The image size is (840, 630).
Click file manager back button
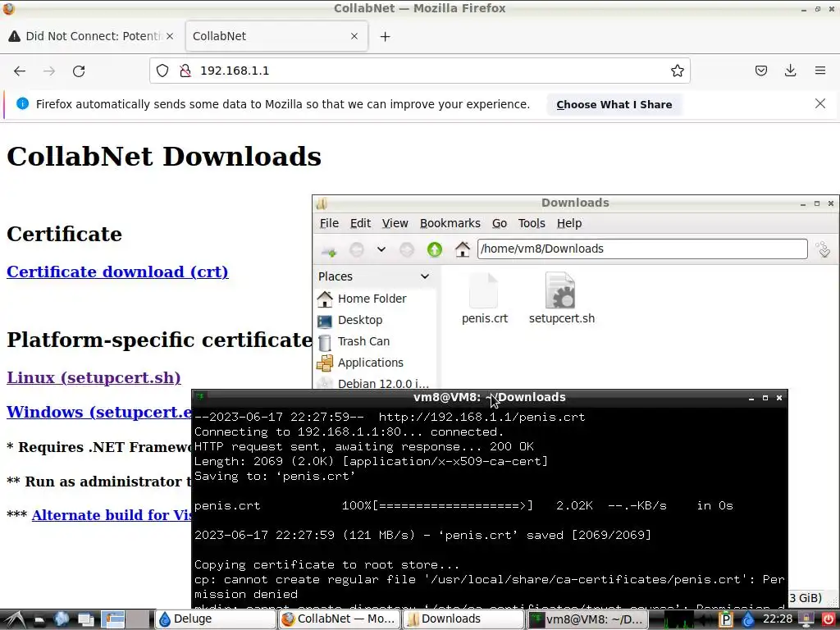[356, 249]
